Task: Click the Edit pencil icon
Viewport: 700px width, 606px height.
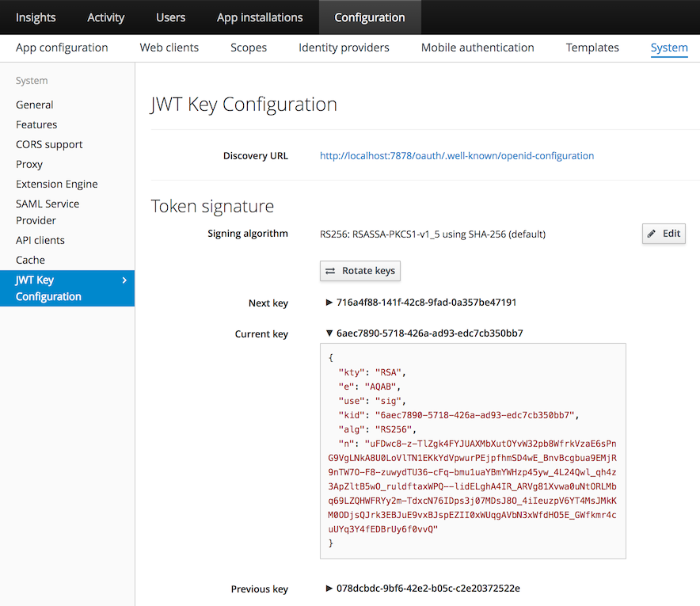Action: click(652, 234)
